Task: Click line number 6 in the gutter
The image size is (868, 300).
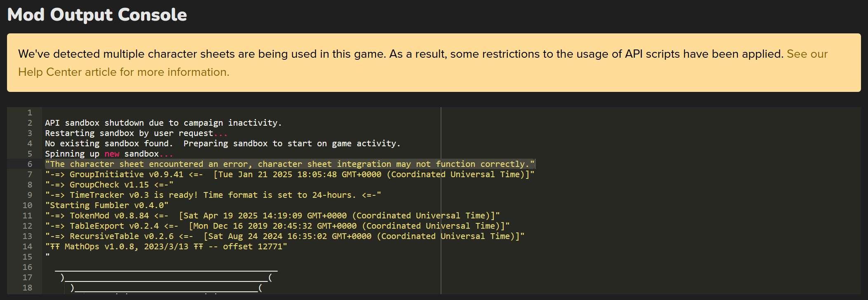Action: pos(30,164)
